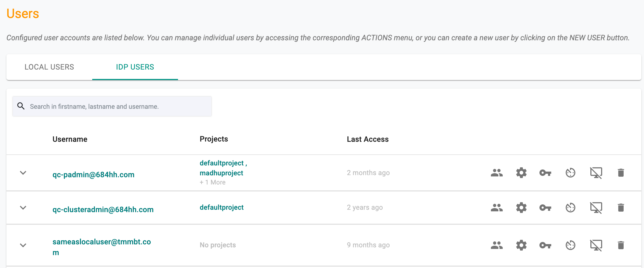Open groups icon for qc-padmin@684hh.com

point(497,173)
